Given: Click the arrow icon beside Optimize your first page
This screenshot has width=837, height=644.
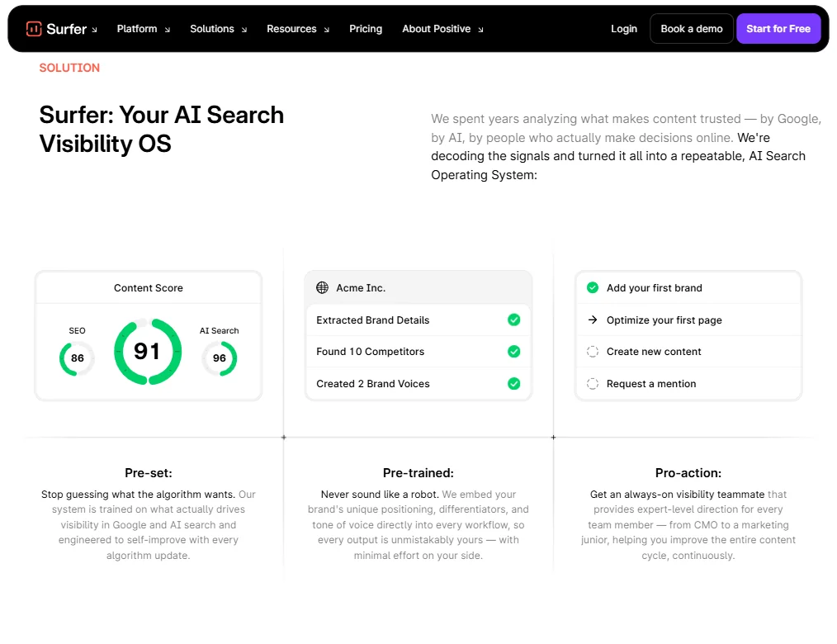Looking at the screenshot, I should pos(593,320).
